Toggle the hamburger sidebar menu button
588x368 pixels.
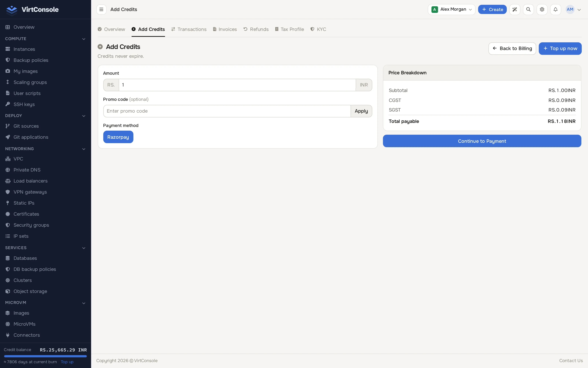pos(101,10)
